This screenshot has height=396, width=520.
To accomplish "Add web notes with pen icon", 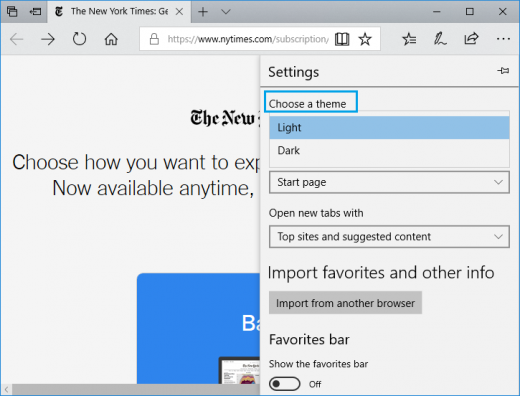I will click(x=440, y=39).
